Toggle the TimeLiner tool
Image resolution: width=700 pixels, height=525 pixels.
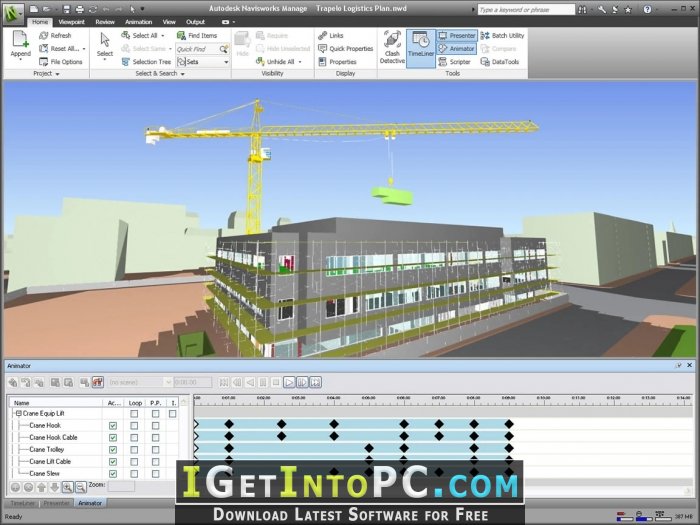[x=421, y=48]
